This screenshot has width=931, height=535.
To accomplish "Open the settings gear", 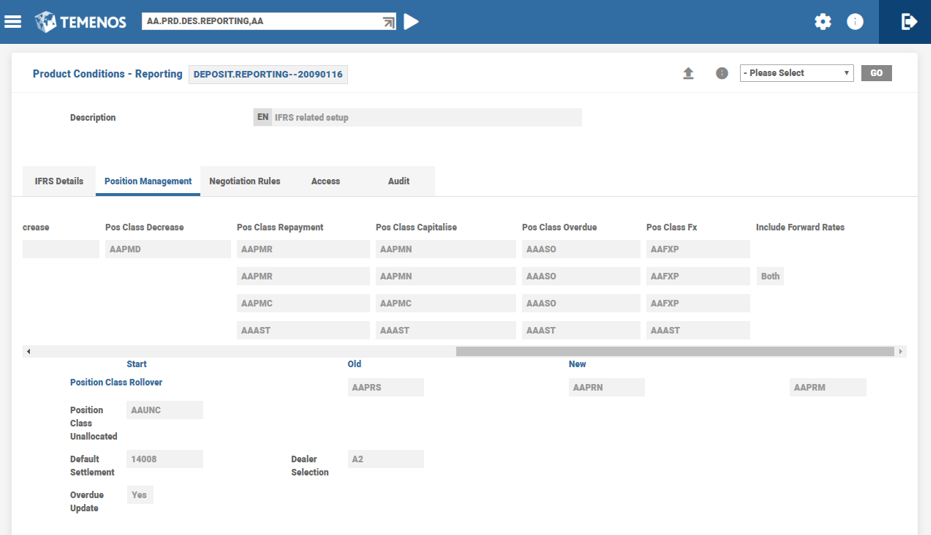I will [822, 21].
